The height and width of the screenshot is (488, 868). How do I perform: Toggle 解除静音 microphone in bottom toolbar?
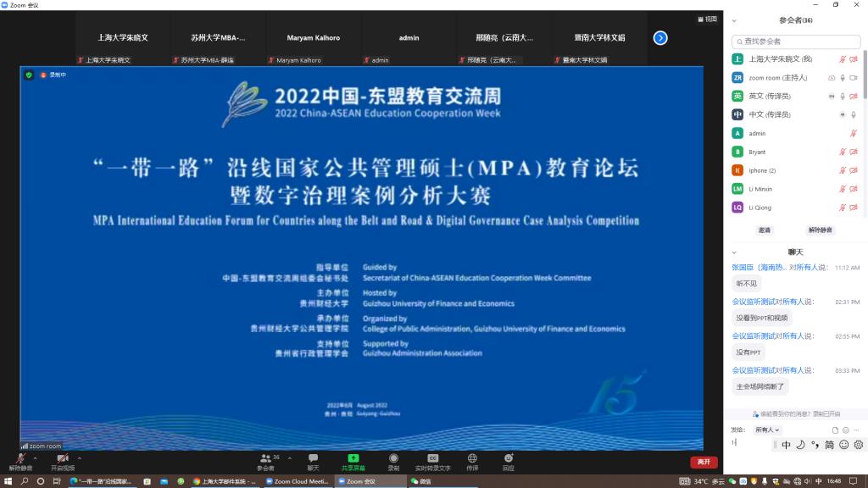[20, 461]
